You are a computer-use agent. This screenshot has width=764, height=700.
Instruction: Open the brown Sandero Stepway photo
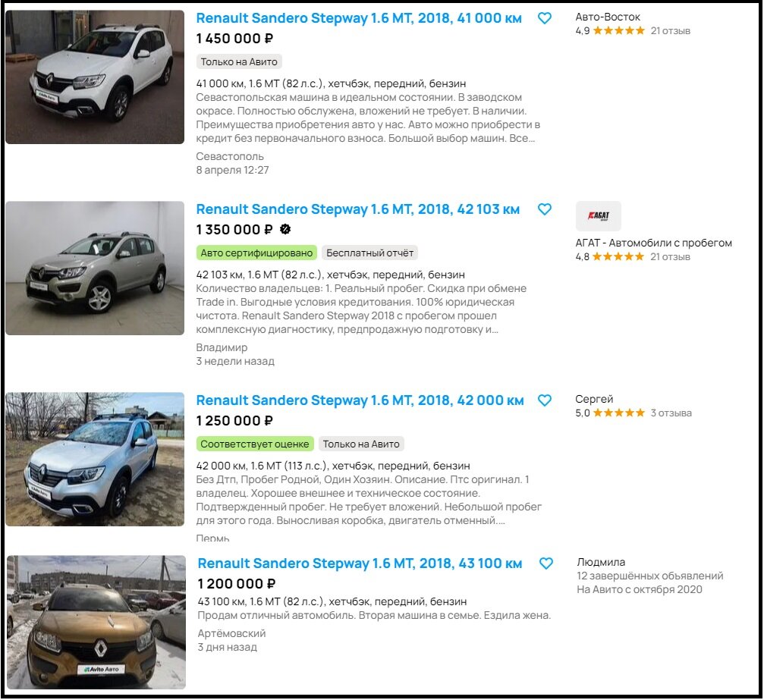tap(96, 622)
